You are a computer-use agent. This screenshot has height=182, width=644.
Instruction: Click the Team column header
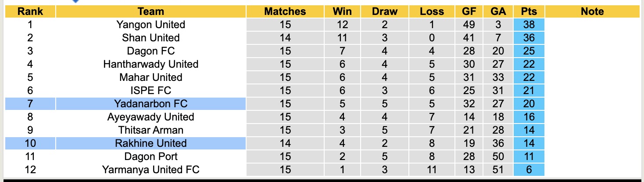pyautogui.click(x=150, y=12)
